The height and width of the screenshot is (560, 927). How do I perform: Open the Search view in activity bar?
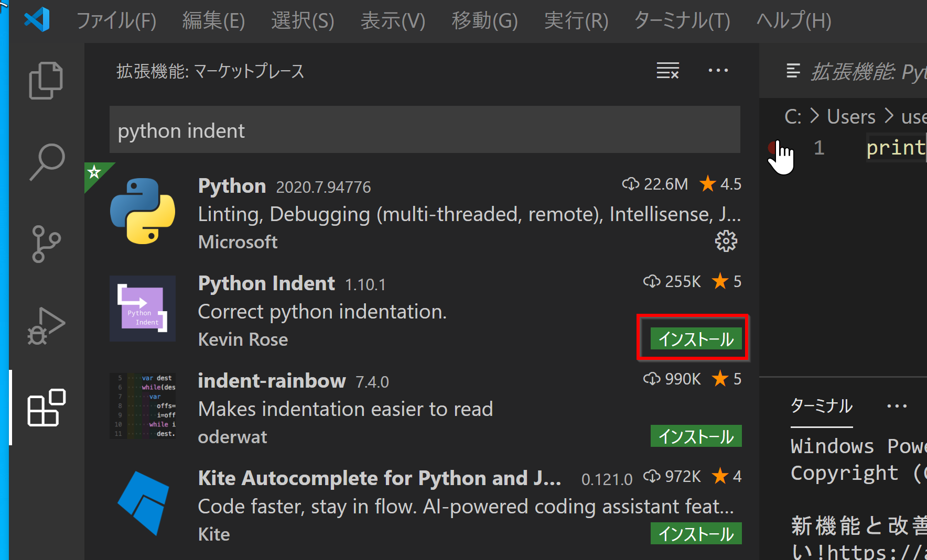[x=46, y=162]
